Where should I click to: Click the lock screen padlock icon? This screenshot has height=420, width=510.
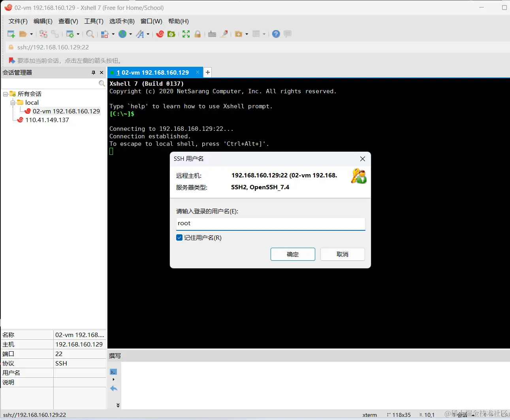point(198,34)
